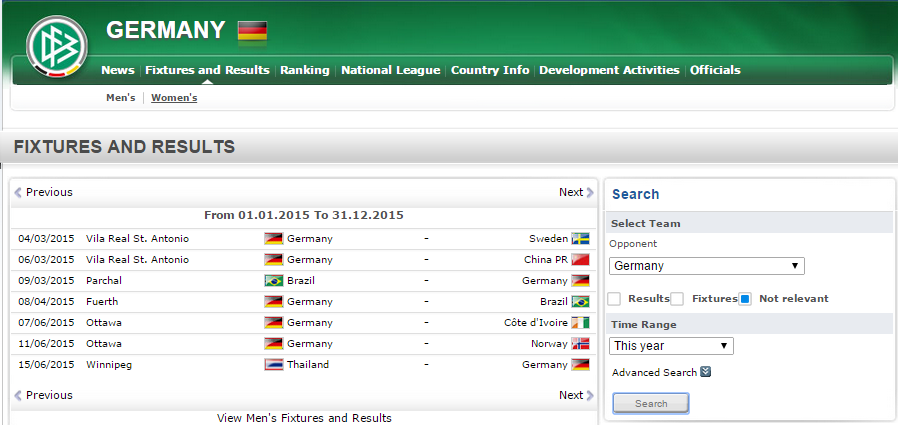898x425 pixels.
Task: Toggle the Not relevant checkbox
Action: 745,299
